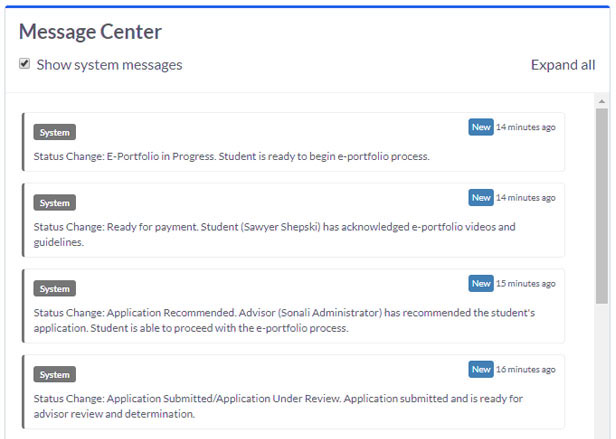Click the System tag on Ready for payment message
This screenshot has height=439, width=616.
coord(55,203)
